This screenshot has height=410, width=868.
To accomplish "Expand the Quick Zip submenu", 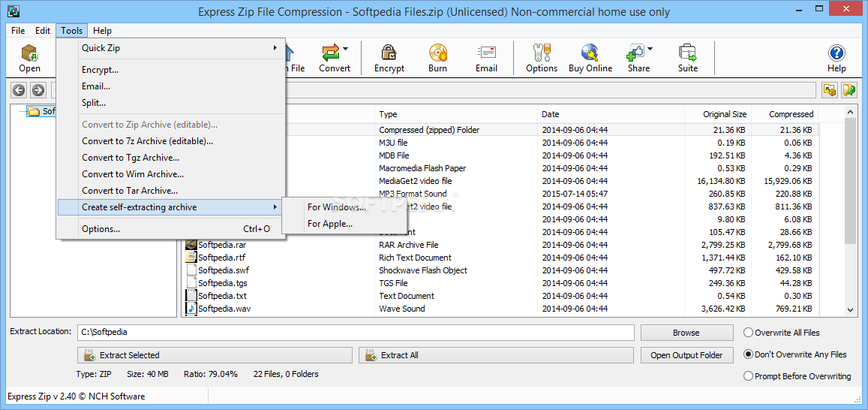I will tap(171, 48).
